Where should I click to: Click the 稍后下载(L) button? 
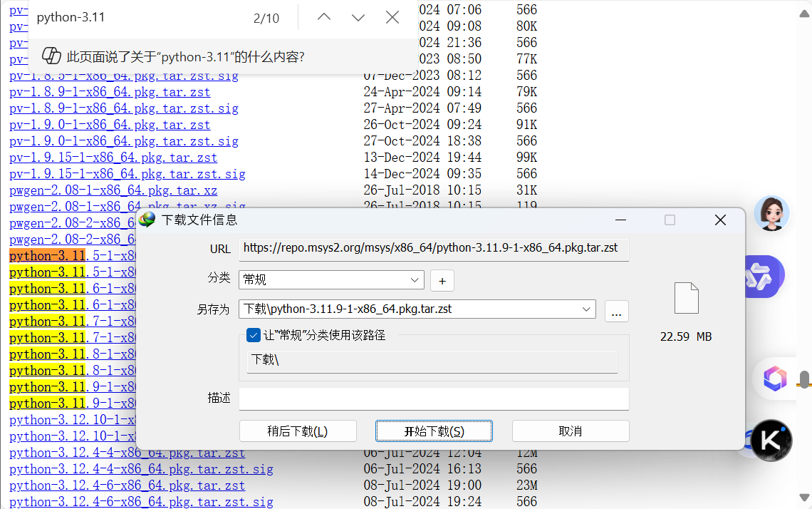[x=298, y=431]
